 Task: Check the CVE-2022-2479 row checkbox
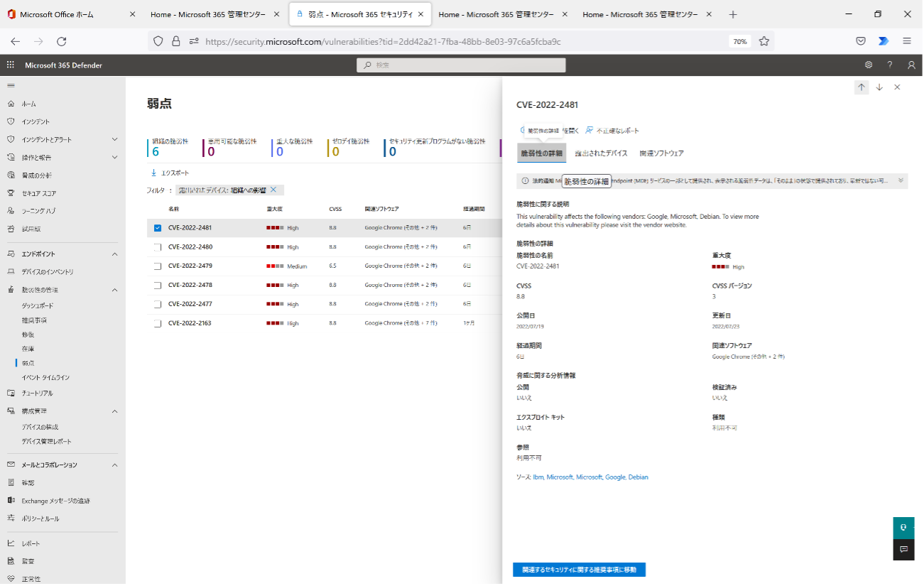point(158,266)
